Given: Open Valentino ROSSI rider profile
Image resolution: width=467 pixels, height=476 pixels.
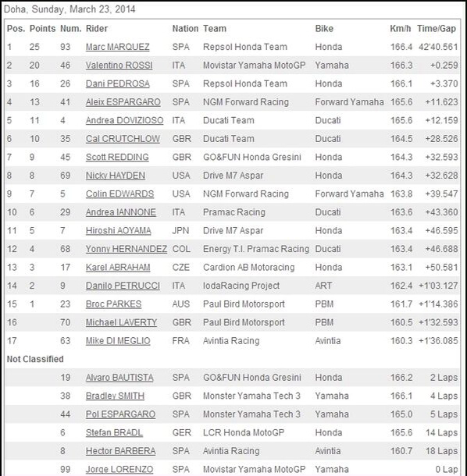Looking at the screenshot, I should click(119, 66).
